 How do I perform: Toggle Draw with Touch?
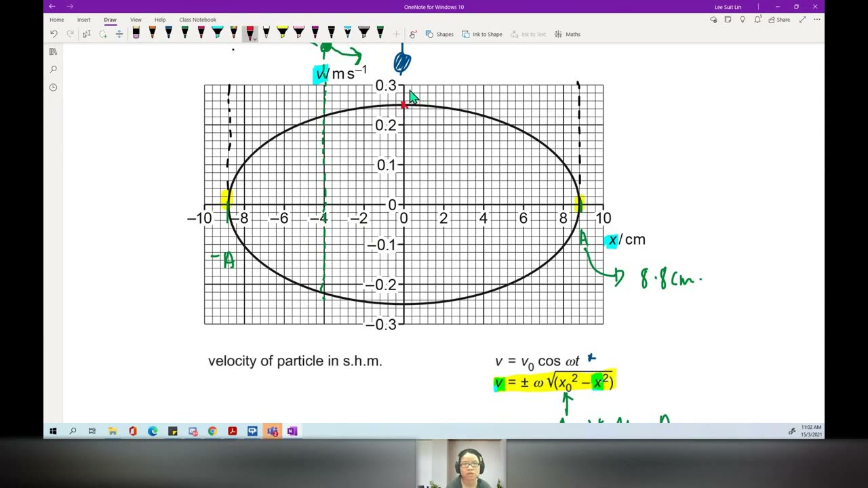click(412, 34)
